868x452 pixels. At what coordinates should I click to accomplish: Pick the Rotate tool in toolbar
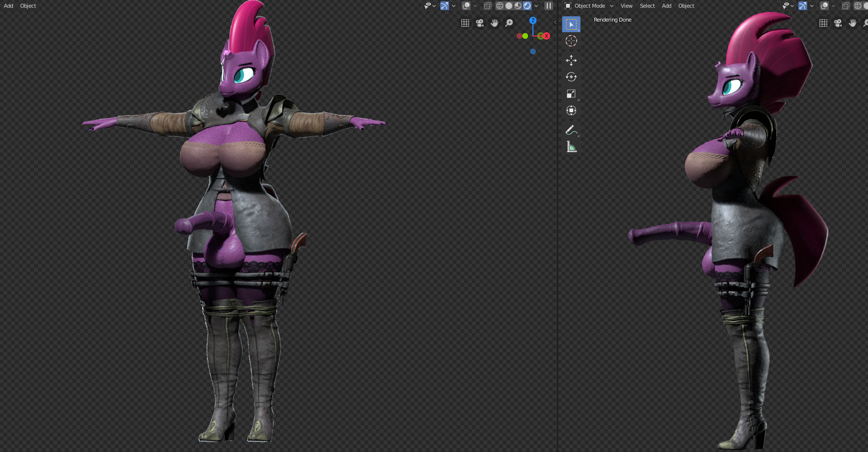point(571,77)
